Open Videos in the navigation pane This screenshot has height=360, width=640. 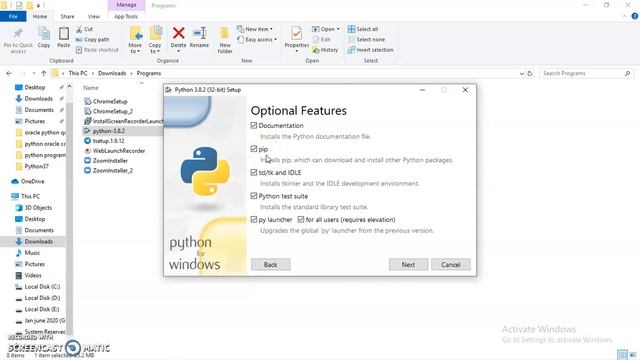point(28,275)
